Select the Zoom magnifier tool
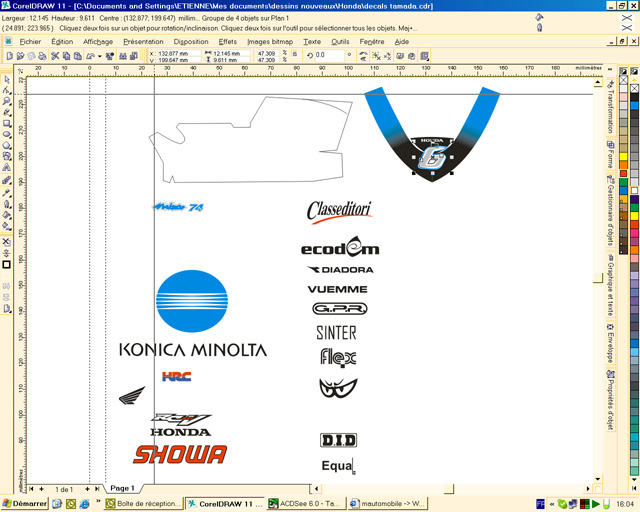The height and width of the screenshot is (512, 640). click(7, 102)
